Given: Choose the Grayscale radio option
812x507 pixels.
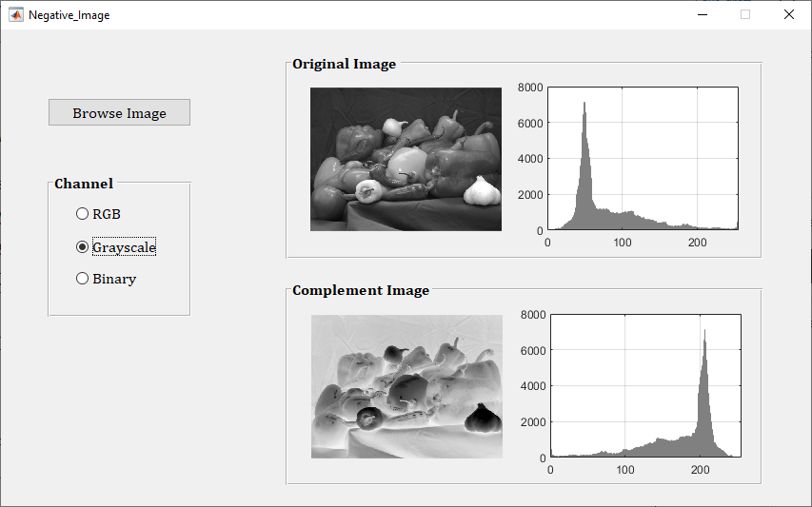Looking at the screenshot, I should pos(83,247).
